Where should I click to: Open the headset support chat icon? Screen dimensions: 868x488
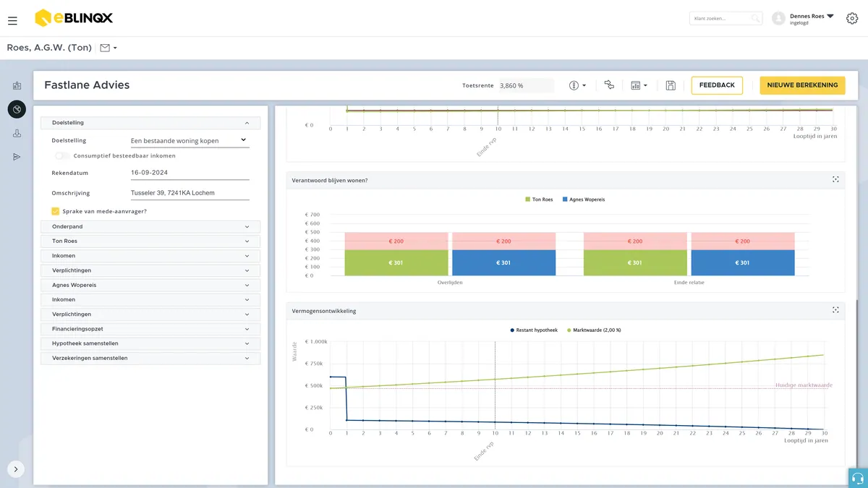point(858,478)
